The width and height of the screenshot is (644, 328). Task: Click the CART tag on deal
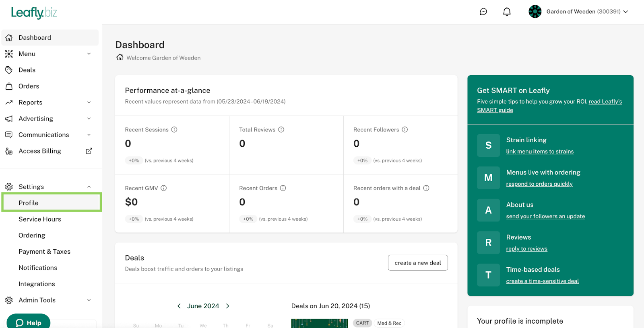(362, 323)
